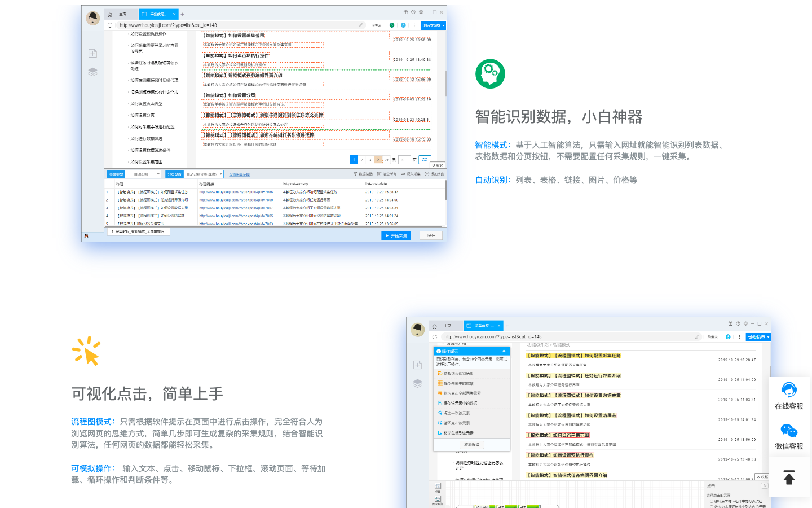Click the page refresh icon in the browser bar
This screenshot has height=508, width=812.
click(110, 25)
